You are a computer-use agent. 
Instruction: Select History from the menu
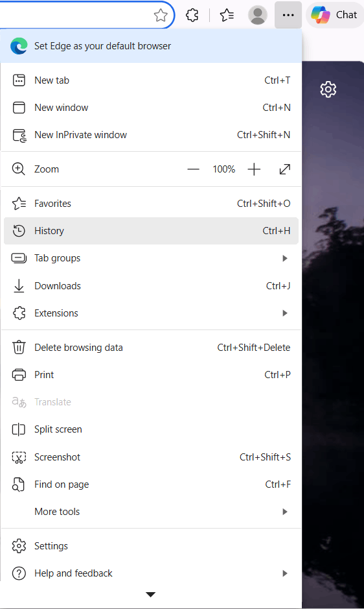click(151, 231)
